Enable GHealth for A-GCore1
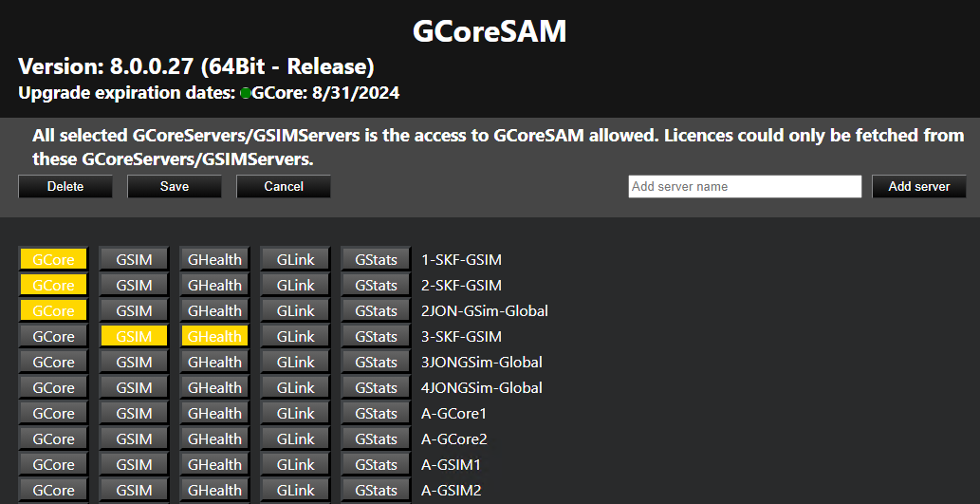980x504 pixels. point(214,413)
